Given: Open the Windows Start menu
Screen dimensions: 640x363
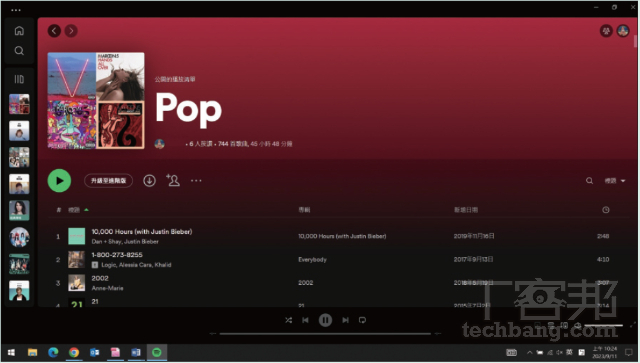Looking at the screenshot, I should 11,352.
